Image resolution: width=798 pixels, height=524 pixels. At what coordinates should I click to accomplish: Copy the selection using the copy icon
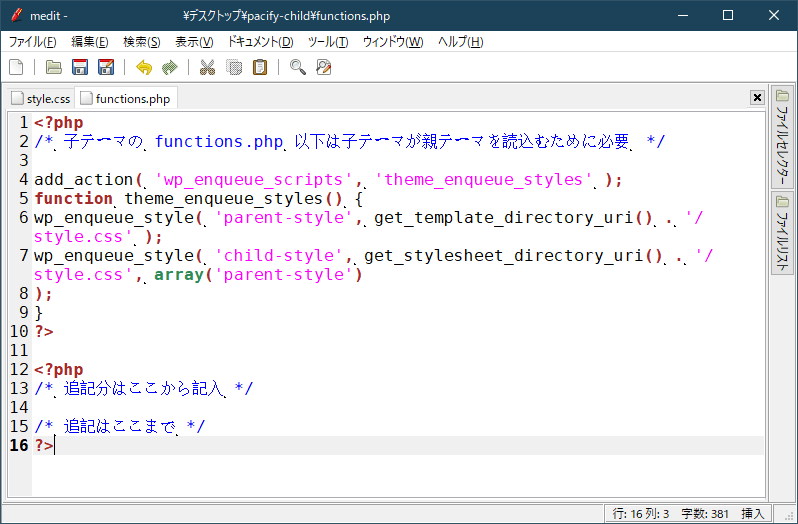coord(234,67)
